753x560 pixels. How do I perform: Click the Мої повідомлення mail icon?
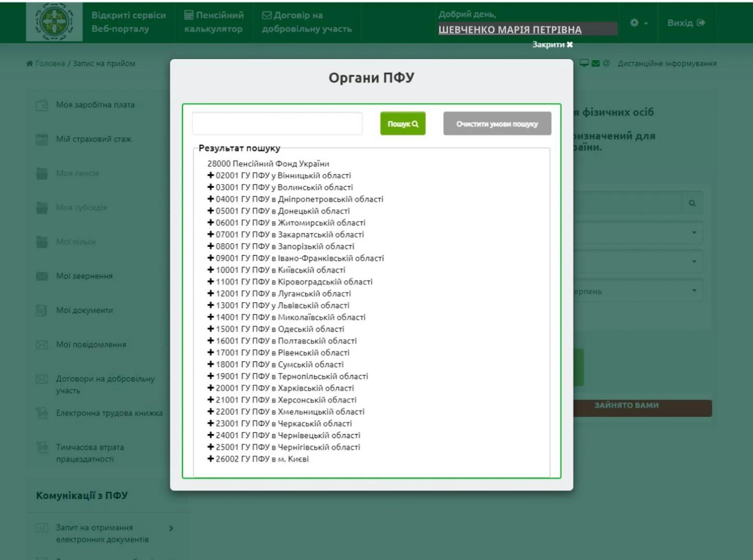[42, 345]
